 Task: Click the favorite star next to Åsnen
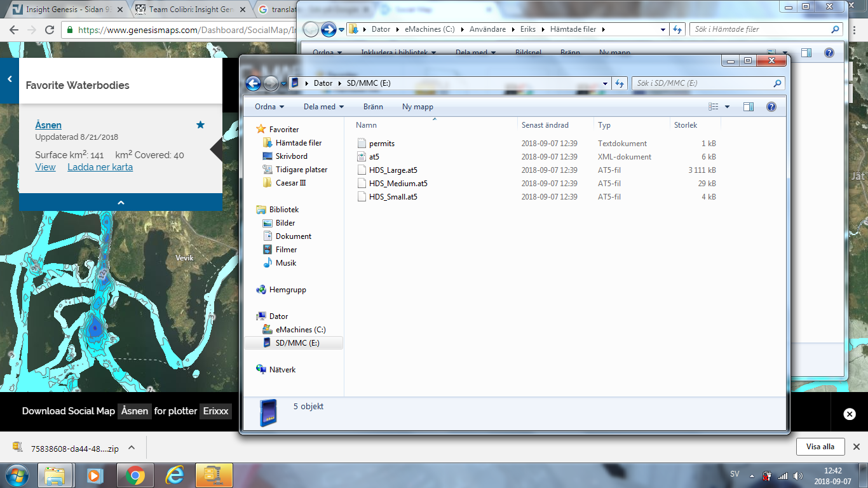pyautogui.click(x=201, y=125)
